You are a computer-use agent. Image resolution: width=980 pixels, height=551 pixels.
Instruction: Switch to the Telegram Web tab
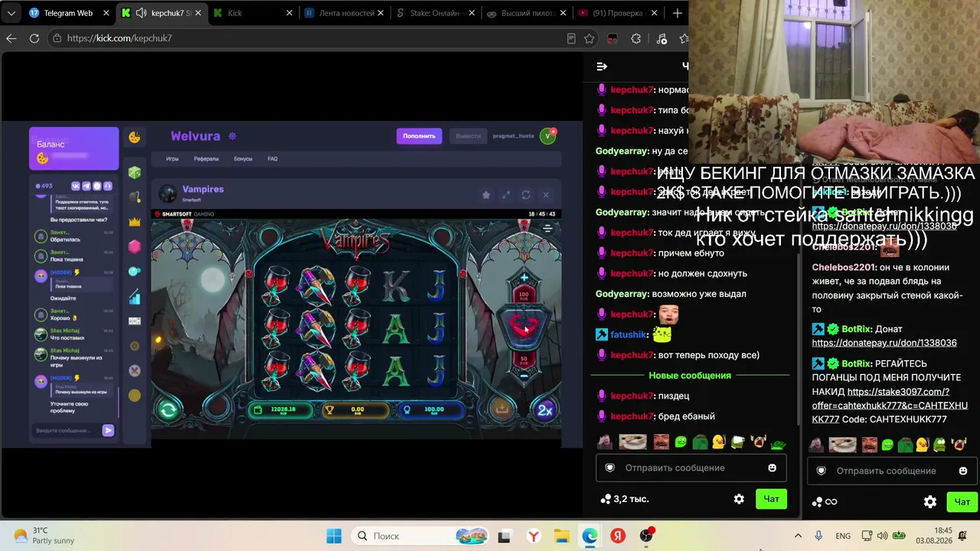coord(67,13)
